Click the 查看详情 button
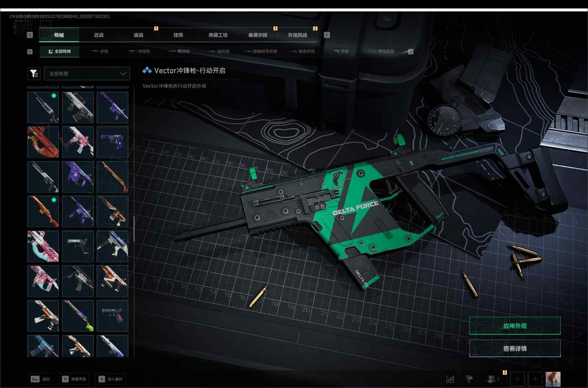Image resolution: width=588 pixels, height=388 pixels. click(515, 348)
